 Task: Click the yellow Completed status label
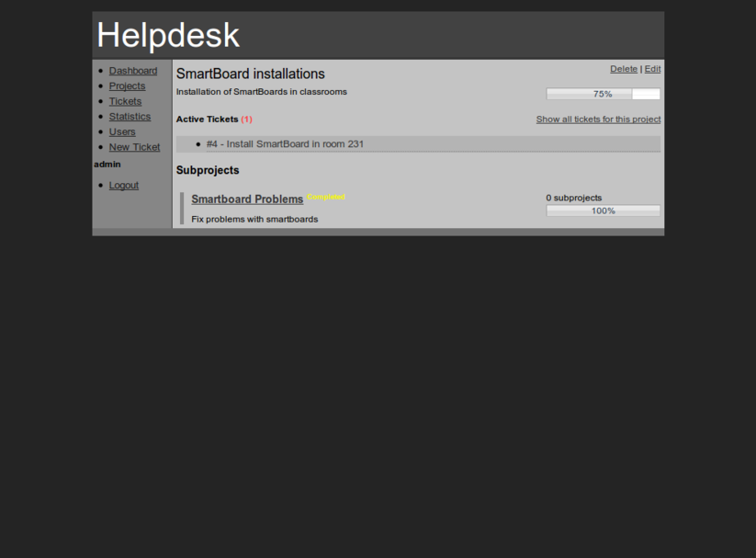pos(326,197)
